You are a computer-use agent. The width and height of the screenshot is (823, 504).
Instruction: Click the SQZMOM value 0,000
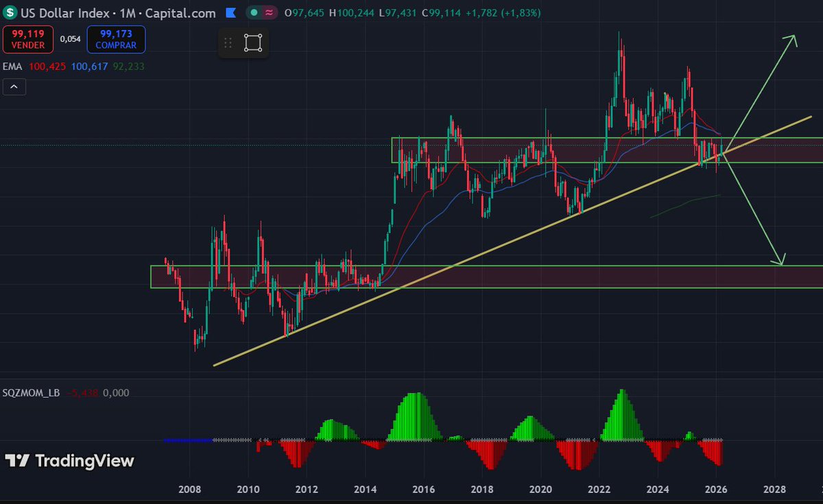pos(115,393)
